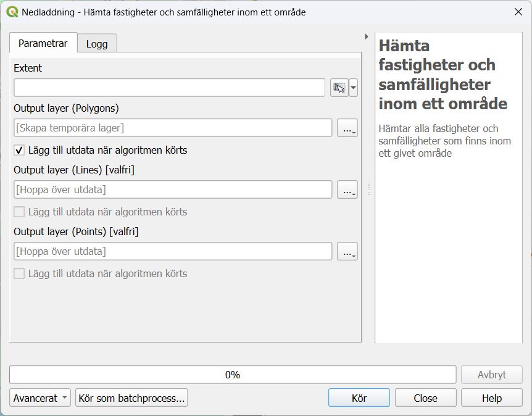532x416 pixels.
Task: Toggle add output checkbox for Lines
Action: pos(19,212)
